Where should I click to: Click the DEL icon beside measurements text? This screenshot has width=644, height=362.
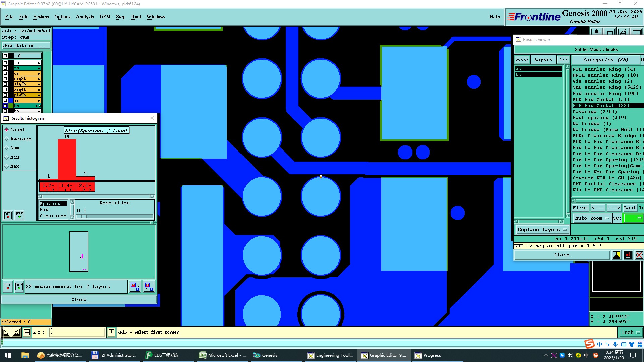click(x=8, y=287)
